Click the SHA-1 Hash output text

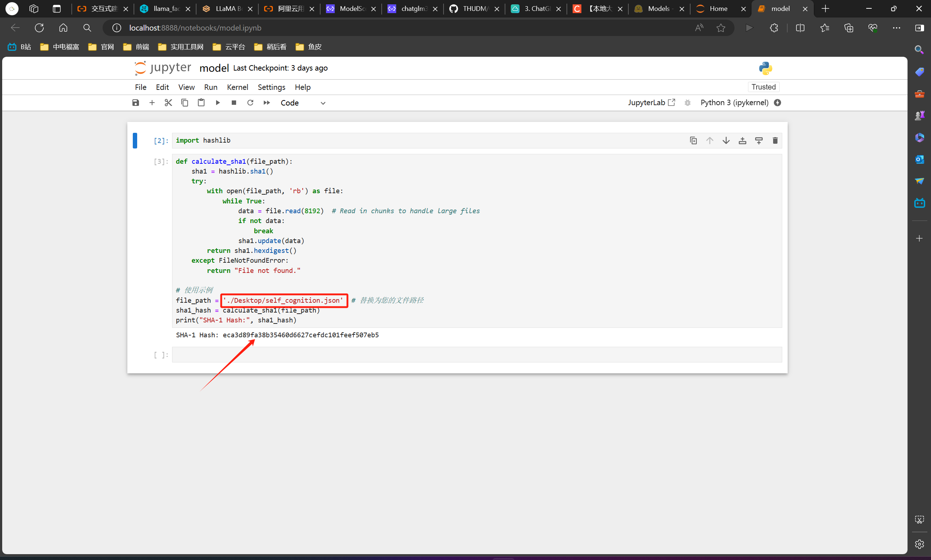click(277, 335)
